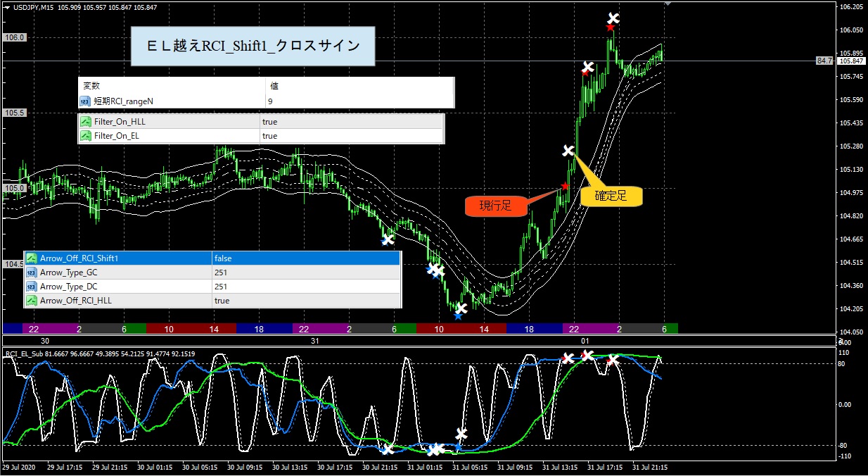The width and height of the screenshot is (868, 476).
Task: Click the 84.7 label on the price line
Action: pos(824,61)
